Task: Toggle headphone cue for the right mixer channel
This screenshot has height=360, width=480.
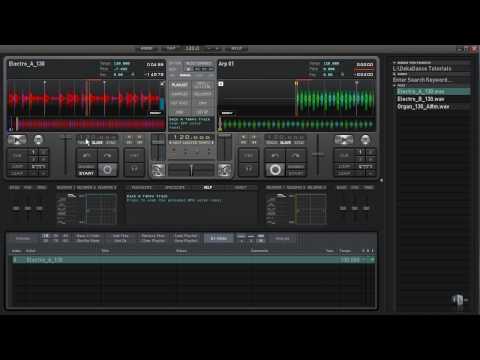Action: click(x=224, y=170)
